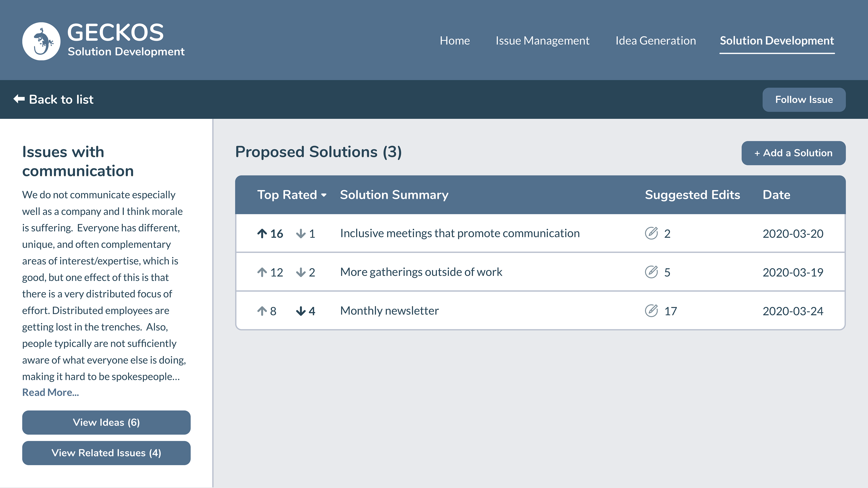Image resolution: width=868 pixels, height=488 pixels.
Task: Open View Related Issues (4)
Action: [106, 453]
